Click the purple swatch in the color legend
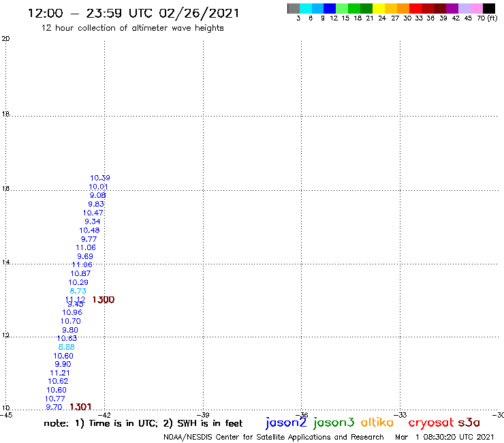 (452, 8)
